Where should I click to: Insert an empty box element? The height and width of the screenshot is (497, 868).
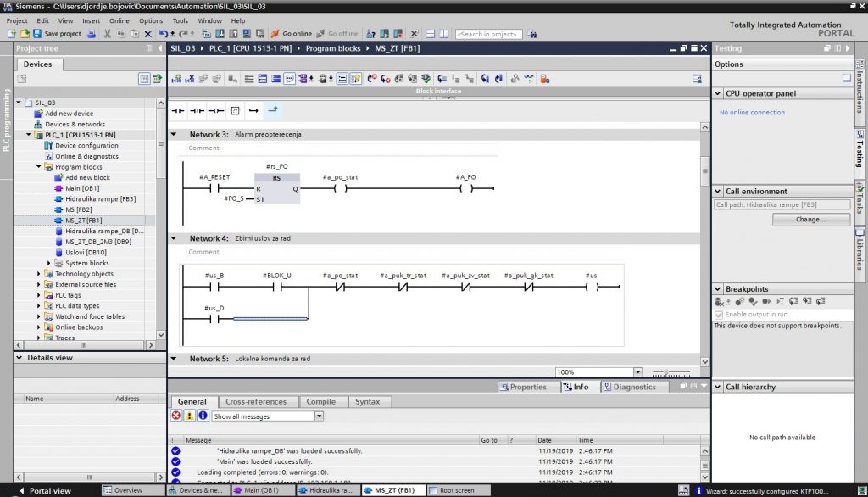click(x=235, y=110)
